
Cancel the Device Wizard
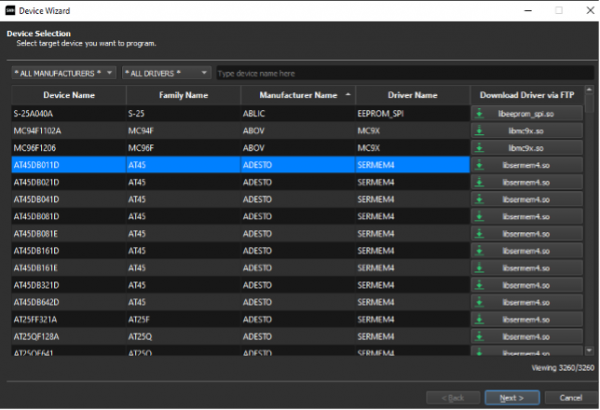[x=563, y=396]
